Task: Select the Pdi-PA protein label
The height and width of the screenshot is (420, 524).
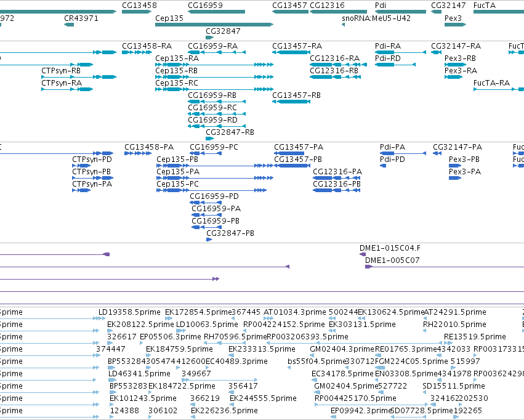Action: pyautogui.click(x=393, y=147)
